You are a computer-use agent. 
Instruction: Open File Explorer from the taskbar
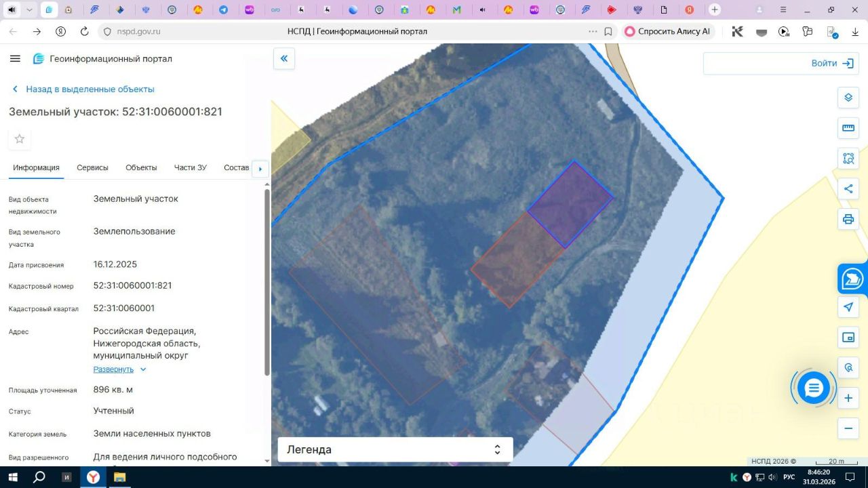coord(119,477)
